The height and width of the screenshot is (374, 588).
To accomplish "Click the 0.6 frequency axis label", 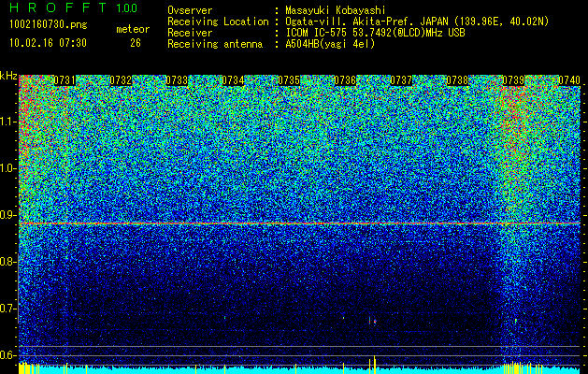I will pyautogui.click(x=7, y=355).
